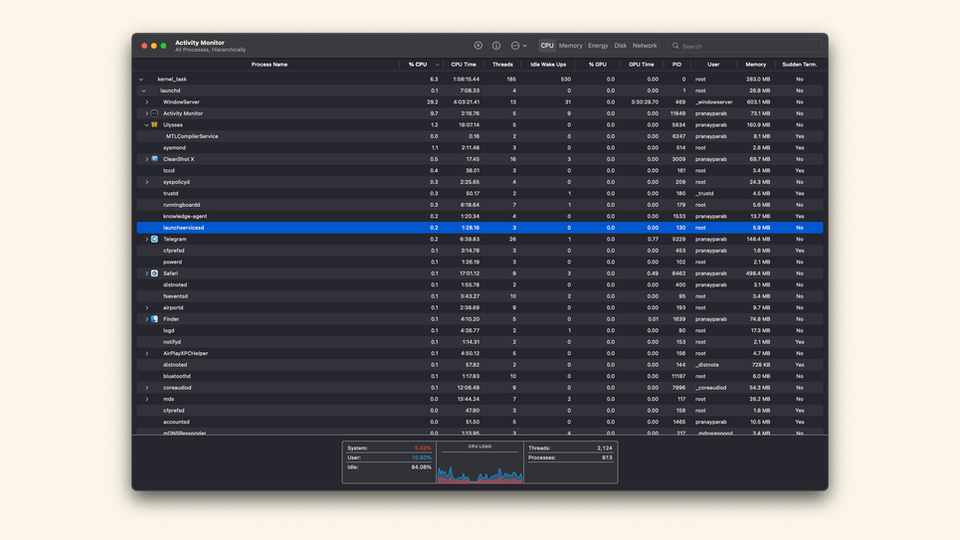960x540 pixels.
Task: Select the knowledge-agent process row
Action: (x=479, y=216)
